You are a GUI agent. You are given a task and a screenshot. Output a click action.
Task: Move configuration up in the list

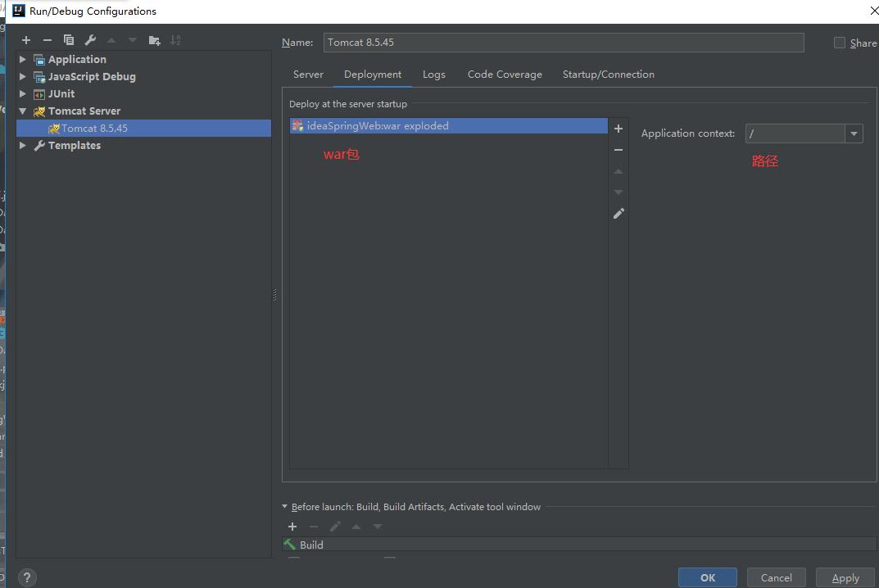tap(111, 40)
